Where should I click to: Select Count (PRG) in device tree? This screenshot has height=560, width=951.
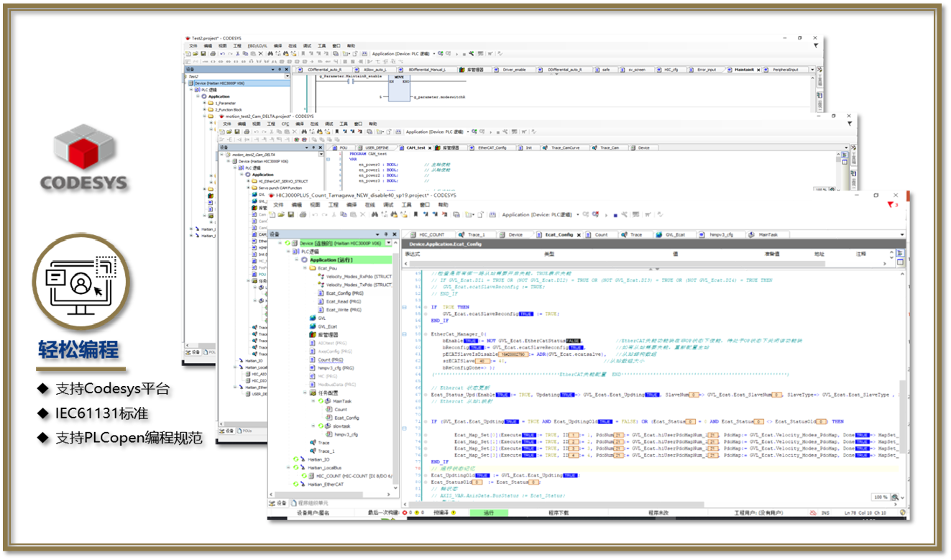[x=331, y=359]
